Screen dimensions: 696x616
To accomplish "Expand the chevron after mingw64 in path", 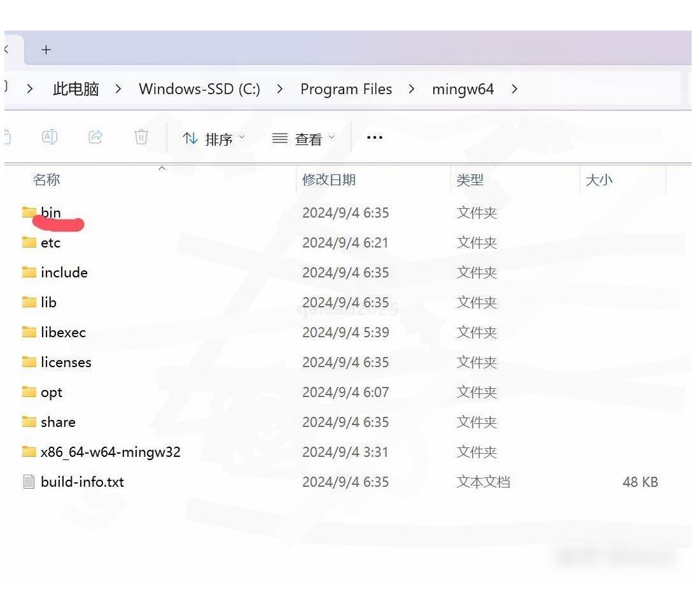I will [514, 89].
